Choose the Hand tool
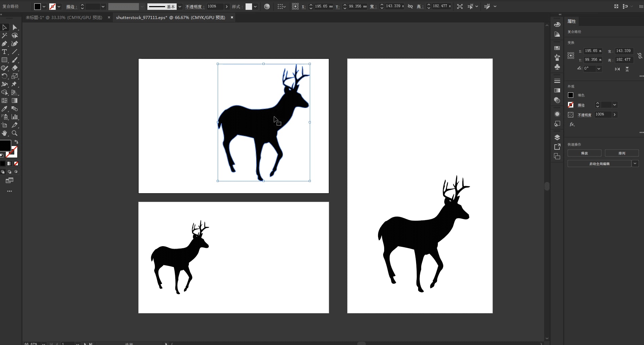This screenshot has width=644, height=345. point(4,133)
